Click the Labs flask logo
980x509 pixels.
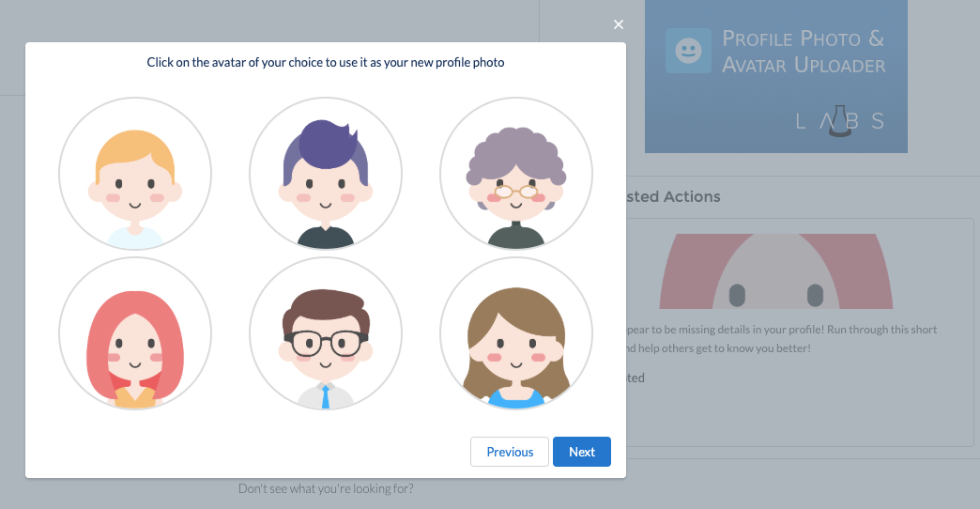(840, 121)
